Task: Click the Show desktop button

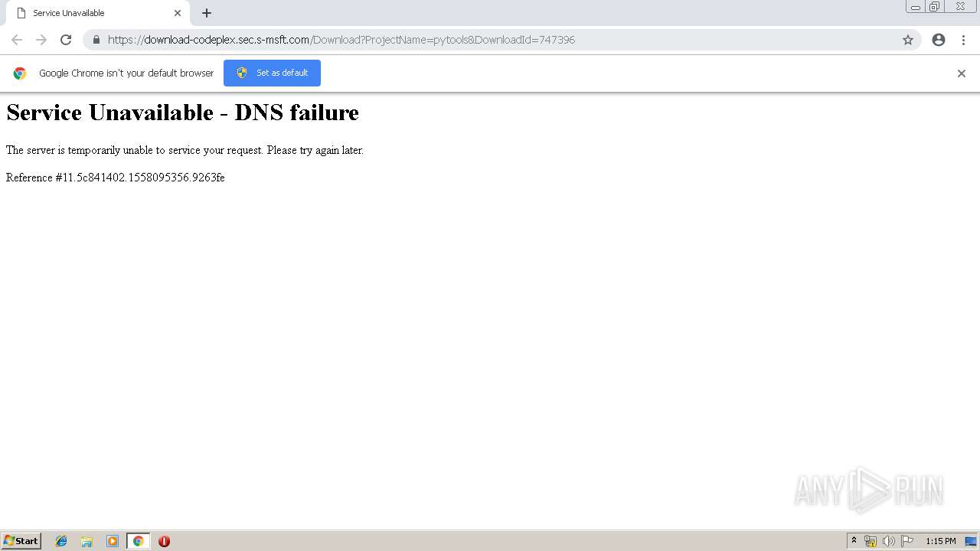Action: (971, 541)
